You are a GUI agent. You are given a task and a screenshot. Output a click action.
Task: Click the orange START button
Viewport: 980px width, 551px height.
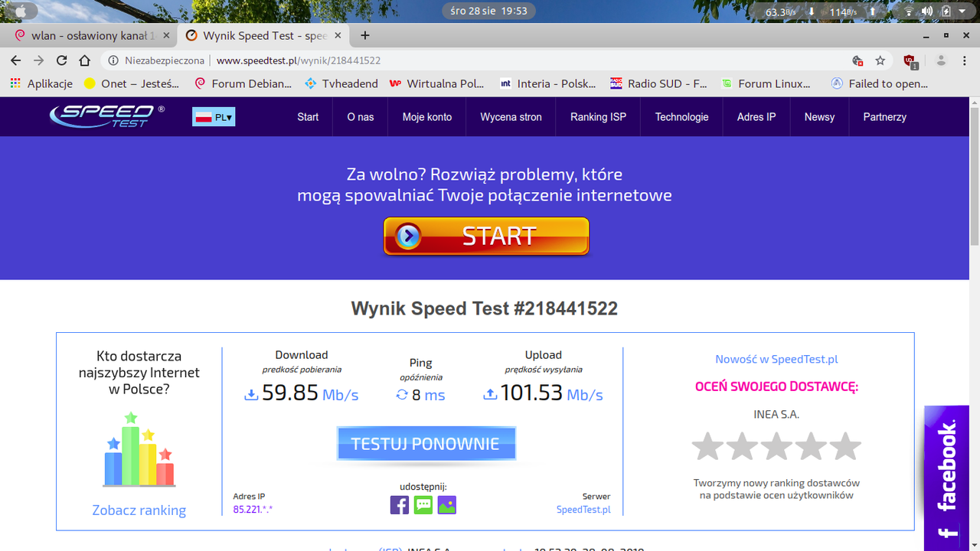point(486,236)
